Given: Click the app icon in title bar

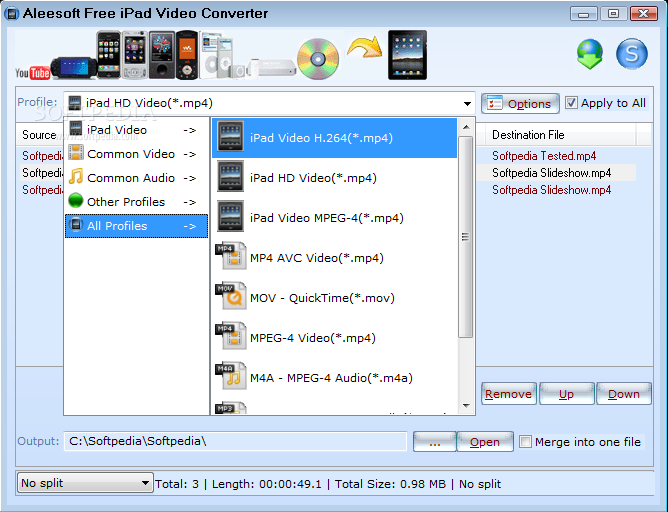Looking at the screenshot, I should tap(12, 14).
